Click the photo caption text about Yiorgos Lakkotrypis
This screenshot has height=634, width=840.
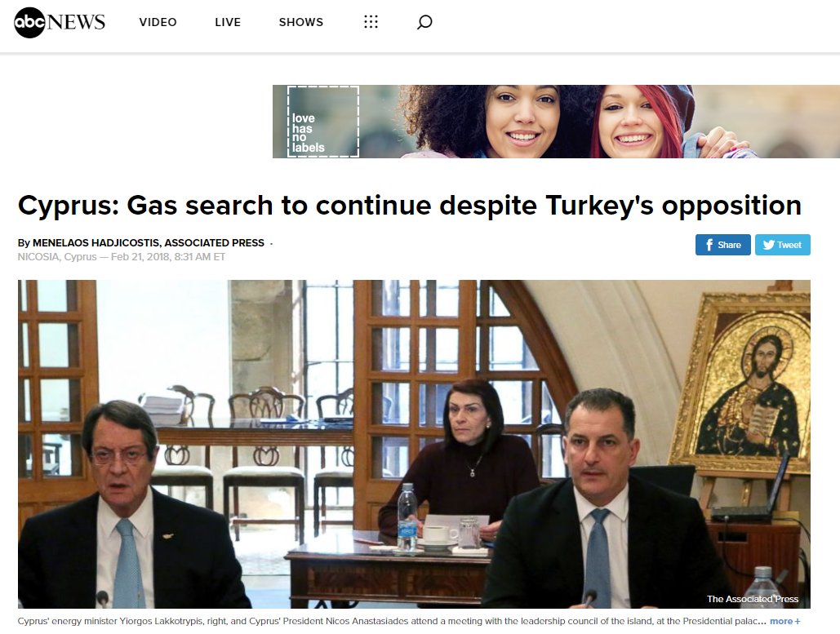point(392,621)
